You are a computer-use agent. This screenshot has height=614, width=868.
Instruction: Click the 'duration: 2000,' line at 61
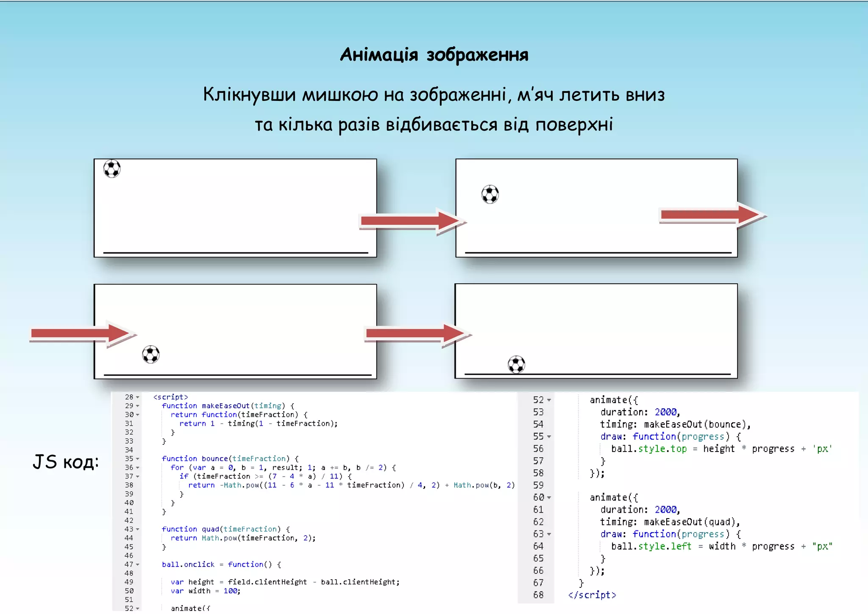(x=640, y=510)
